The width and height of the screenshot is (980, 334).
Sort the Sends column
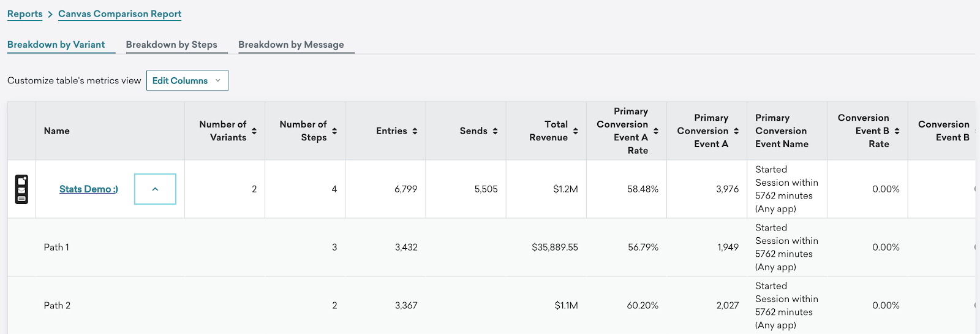tap(495, 131)
